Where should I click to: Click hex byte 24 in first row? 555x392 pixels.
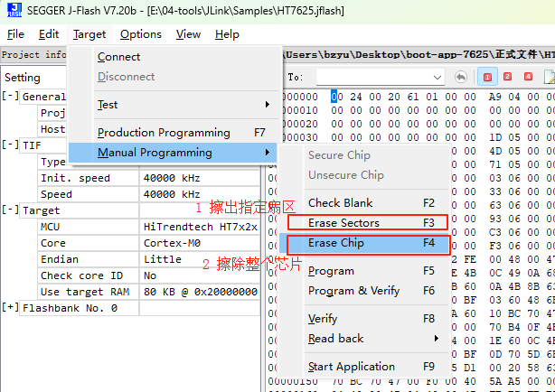point(356,97)
